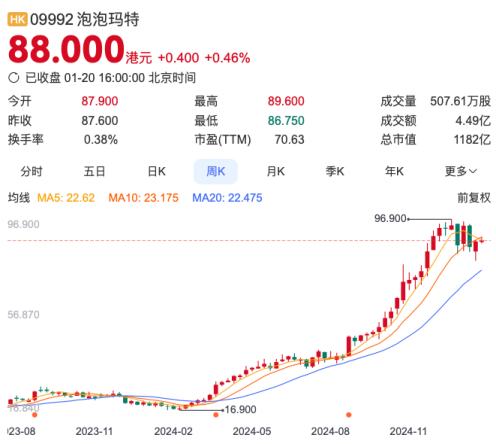Click the orange event dot near 23-08
Screen dimensions: 496x444
coord(34,415)
